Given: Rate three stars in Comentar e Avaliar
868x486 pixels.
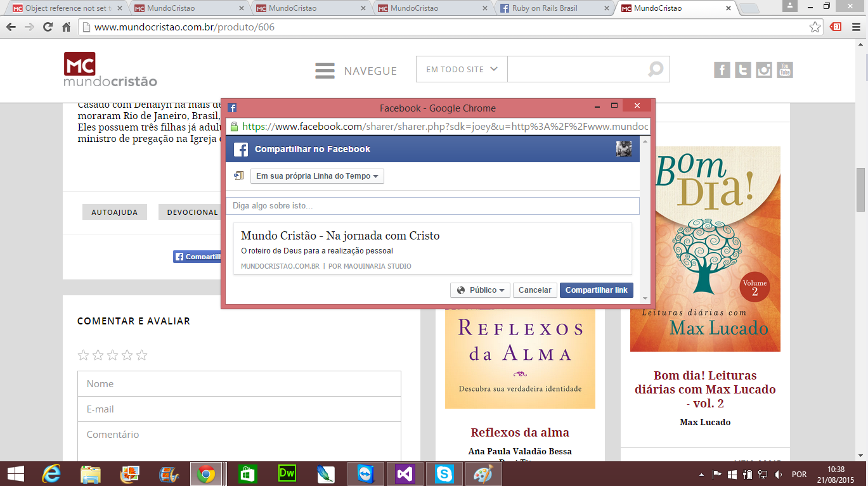Looking at the screenshot, I should pyautogui.click(x=112, y=355).
